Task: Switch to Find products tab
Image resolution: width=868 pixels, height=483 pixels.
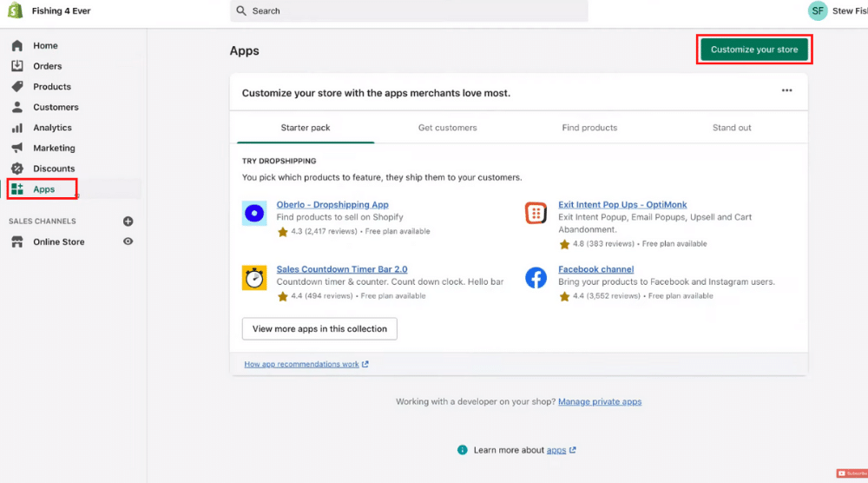Action: [x=589, y=128]
